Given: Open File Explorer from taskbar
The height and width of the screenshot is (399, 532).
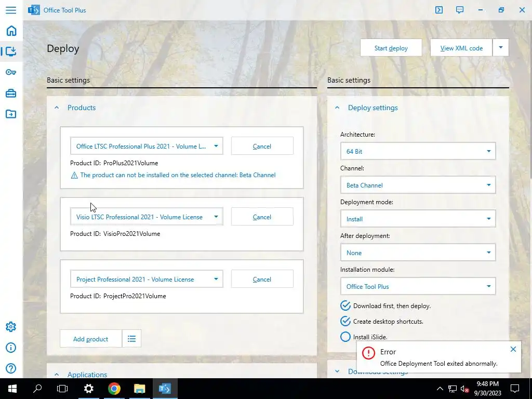Looking at the screenshot, I should pos(139,389).
